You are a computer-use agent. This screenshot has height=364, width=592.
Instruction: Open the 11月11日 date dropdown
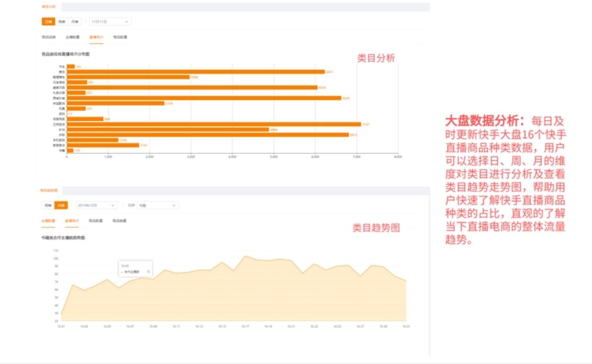click(110, 21)
